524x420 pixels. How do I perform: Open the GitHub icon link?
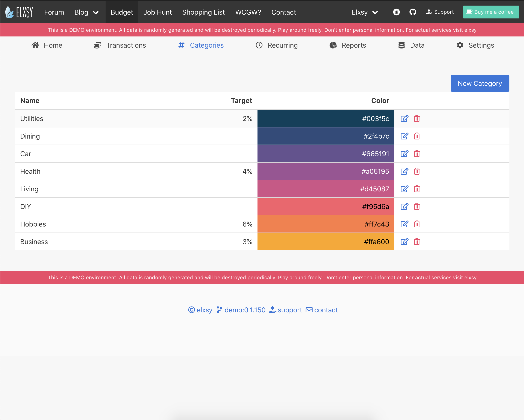click(x=412, y=12)
